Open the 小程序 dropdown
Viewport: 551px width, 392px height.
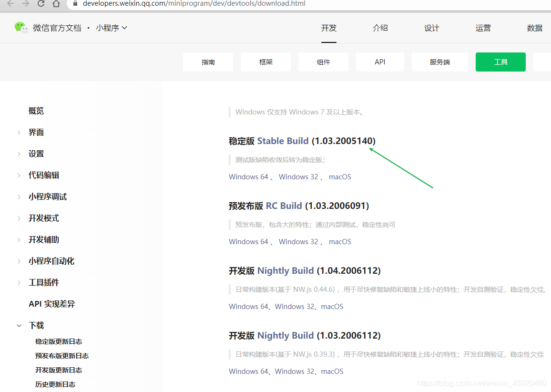(x=112, y=28)
